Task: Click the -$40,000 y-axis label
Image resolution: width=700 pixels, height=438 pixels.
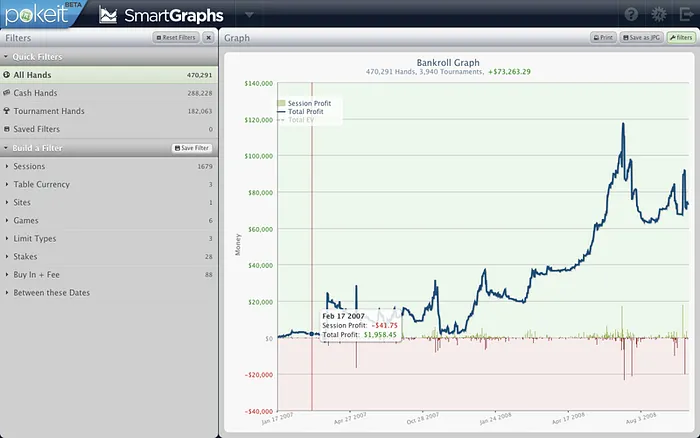Action: pos(258,411)
